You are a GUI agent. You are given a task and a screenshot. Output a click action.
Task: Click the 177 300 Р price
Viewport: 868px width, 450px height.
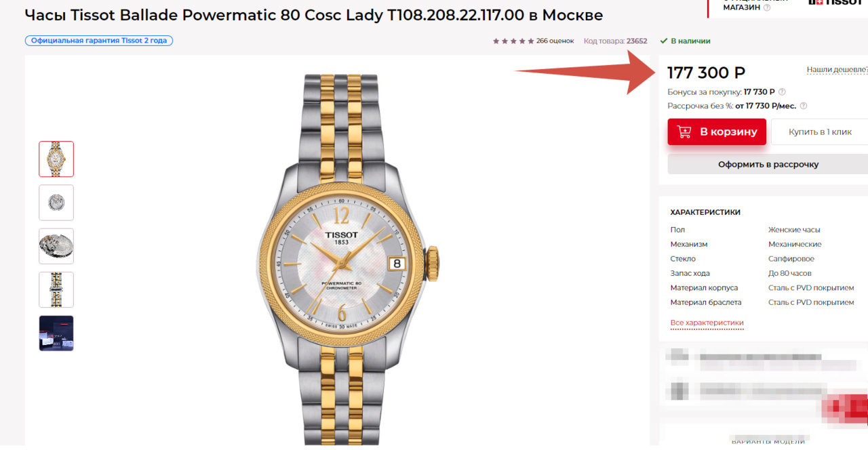tap(706, 73)
